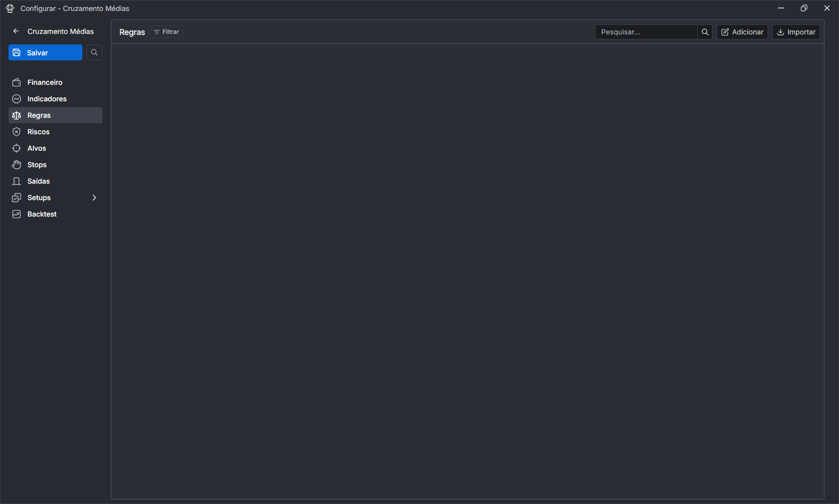The image size is (839, 504).
Task: Restore down the window
Action: point(804,8)
